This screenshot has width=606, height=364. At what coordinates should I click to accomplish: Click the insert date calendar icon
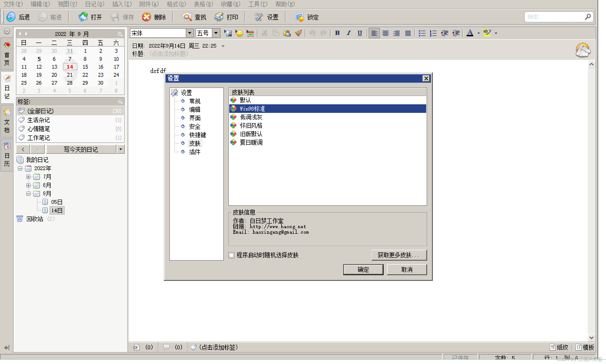point(250,33)
